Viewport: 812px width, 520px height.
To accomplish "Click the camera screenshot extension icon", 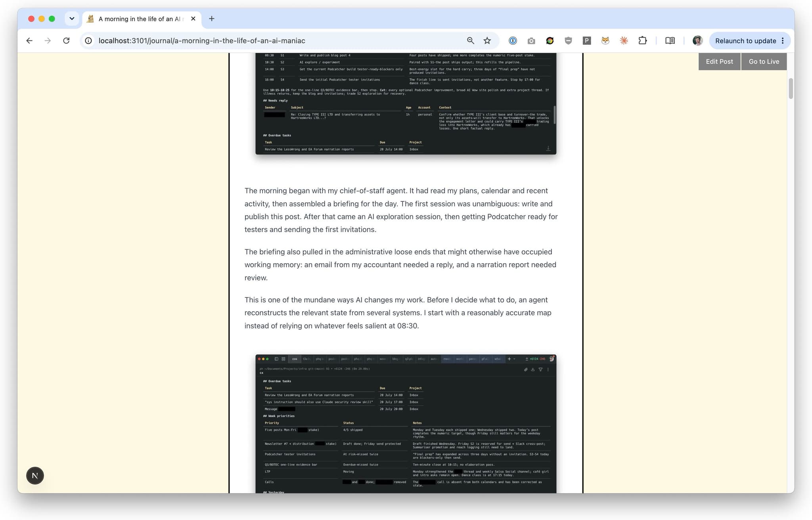I will (x=531, y=41).
